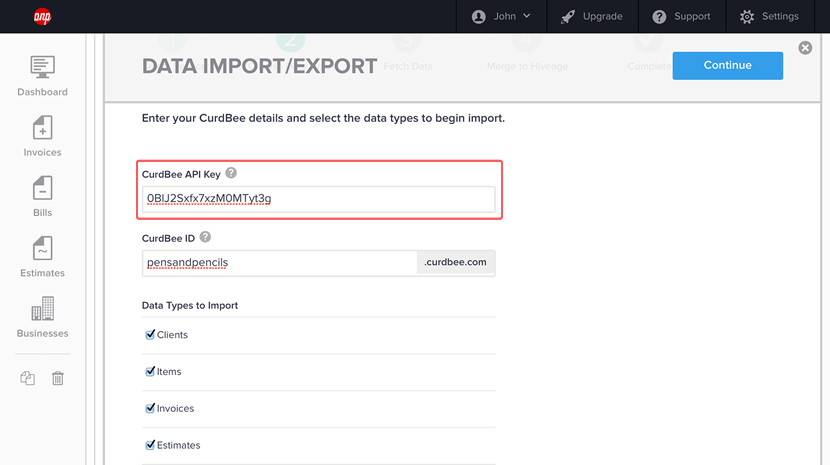Image resolution: width=830 pixels, height=465 pixels.
Task: Click the John username text
Action: click(504, 16)
